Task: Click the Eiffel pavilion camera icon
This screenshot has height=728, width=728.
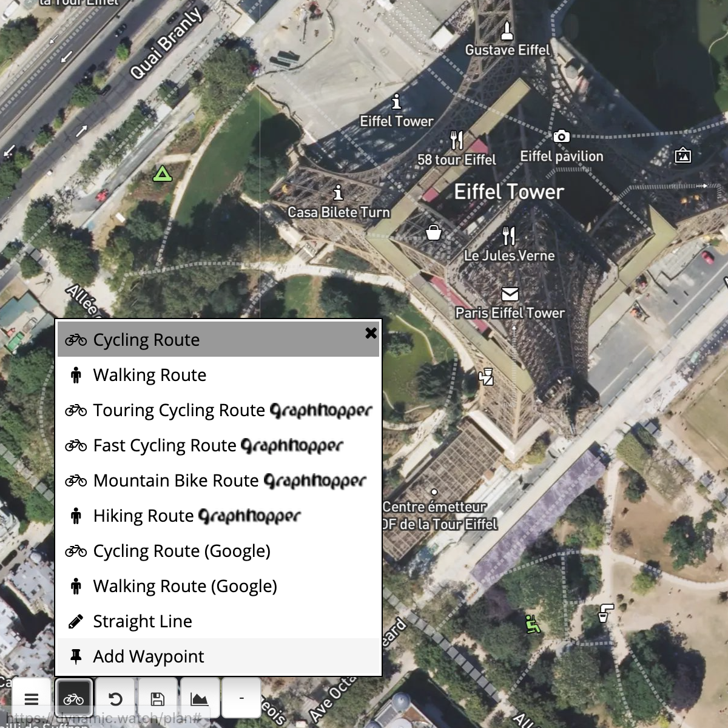Action: click(561, 136)
